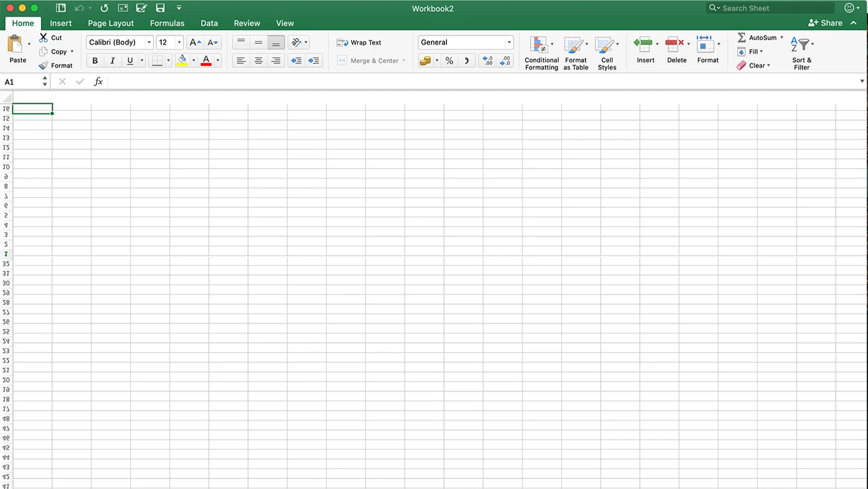Toggle Wrap Text on
This screenshot has height=489, width=868.
coord(359,43)
